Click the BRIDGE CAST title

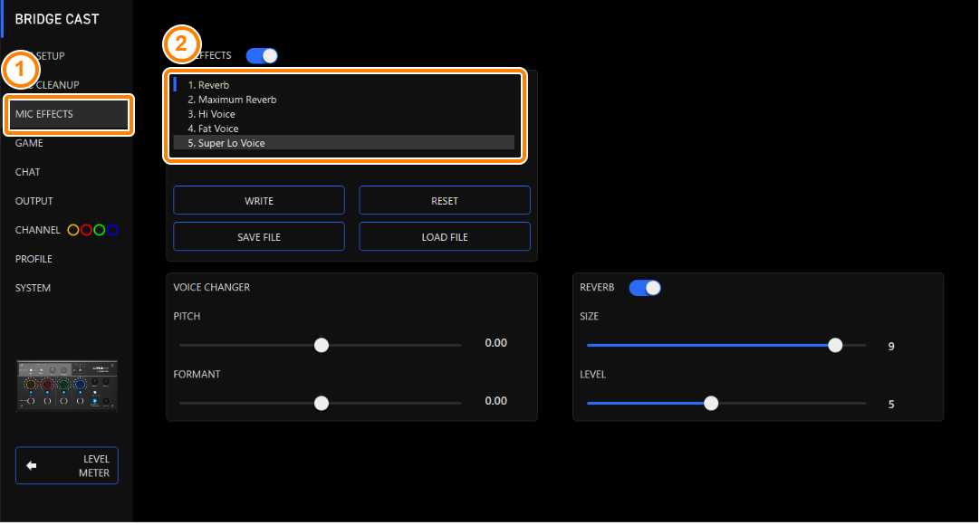point(57,19)
